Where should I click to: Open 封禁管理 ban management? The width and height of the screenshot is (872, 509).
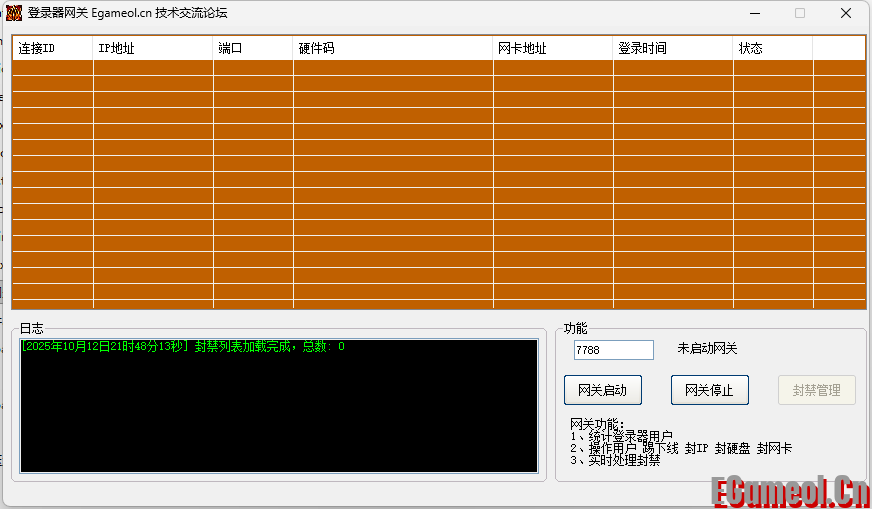click(816, 390)
